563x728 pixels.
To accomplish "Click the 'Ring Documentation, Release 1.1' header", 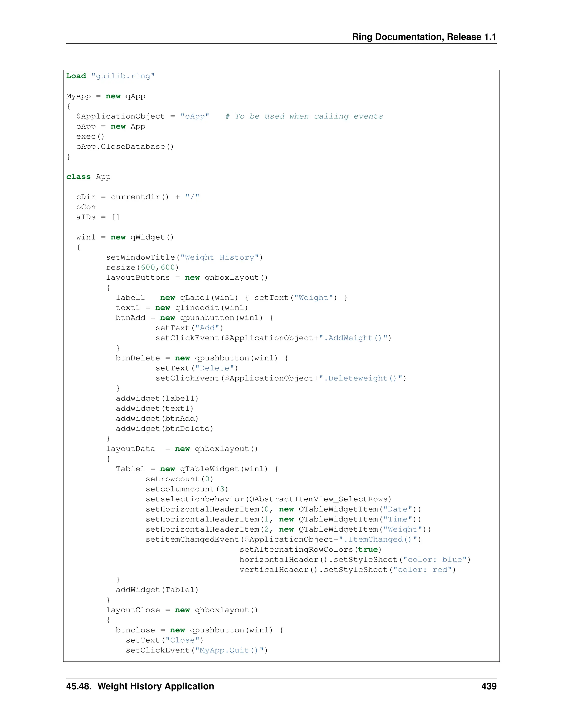I will 424,37.
